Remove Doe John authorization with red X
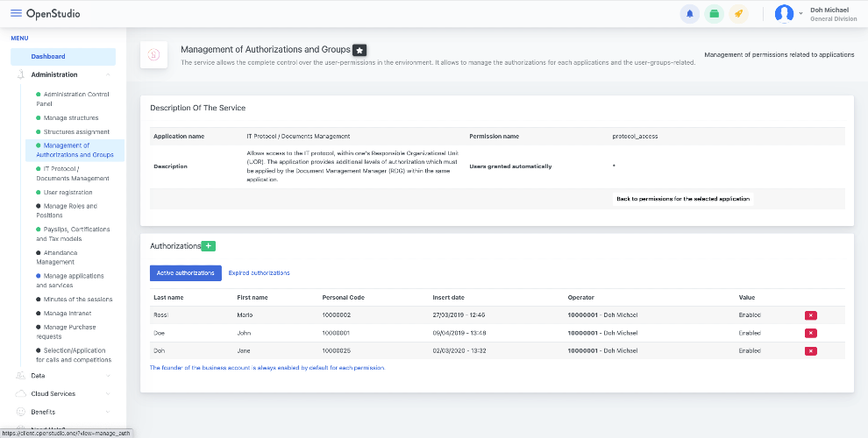The width and height of the screenshot is (868, 438). click(x=810, y=333)
